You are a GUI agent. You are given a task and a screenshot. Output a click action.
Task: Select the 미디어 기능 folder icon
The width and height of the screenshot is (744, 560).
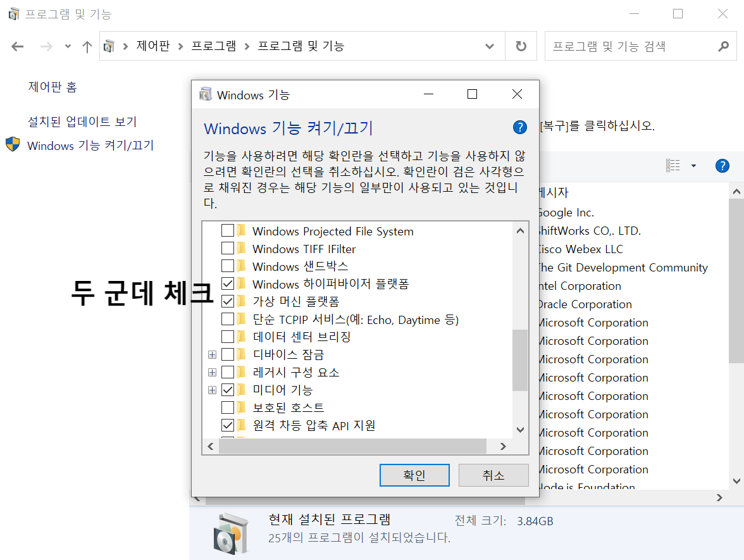click(242, 390)
